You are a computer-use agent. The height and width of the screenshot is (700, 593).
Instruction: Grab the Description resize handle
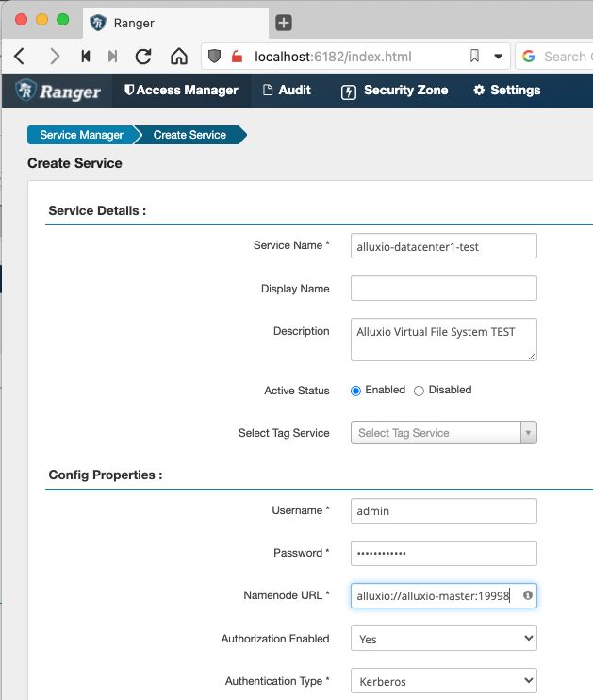[x=532, y=357]
